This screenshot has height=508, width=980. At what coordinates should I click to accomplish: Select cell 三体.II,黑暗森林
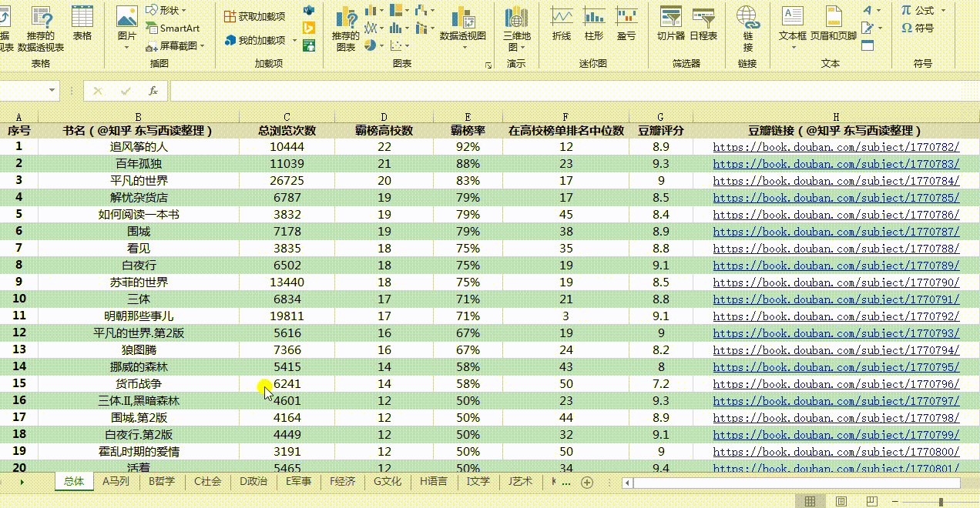(x=139, y=401)
